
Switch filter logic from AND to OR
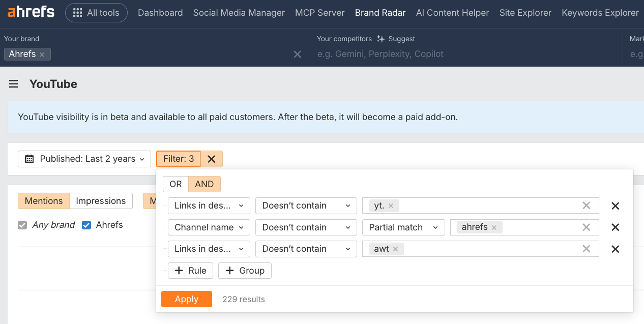point(175,184)
